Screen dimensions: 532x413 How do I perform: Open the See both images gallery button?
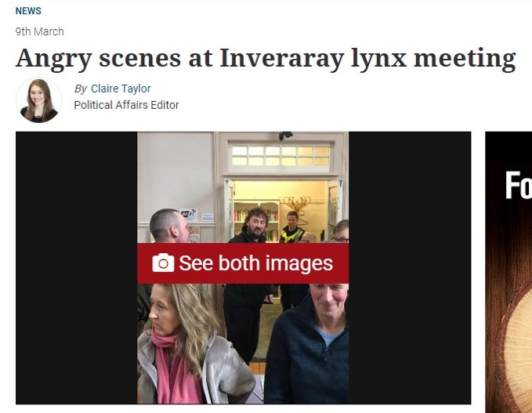pyautogui.click(x=243, y=263)
